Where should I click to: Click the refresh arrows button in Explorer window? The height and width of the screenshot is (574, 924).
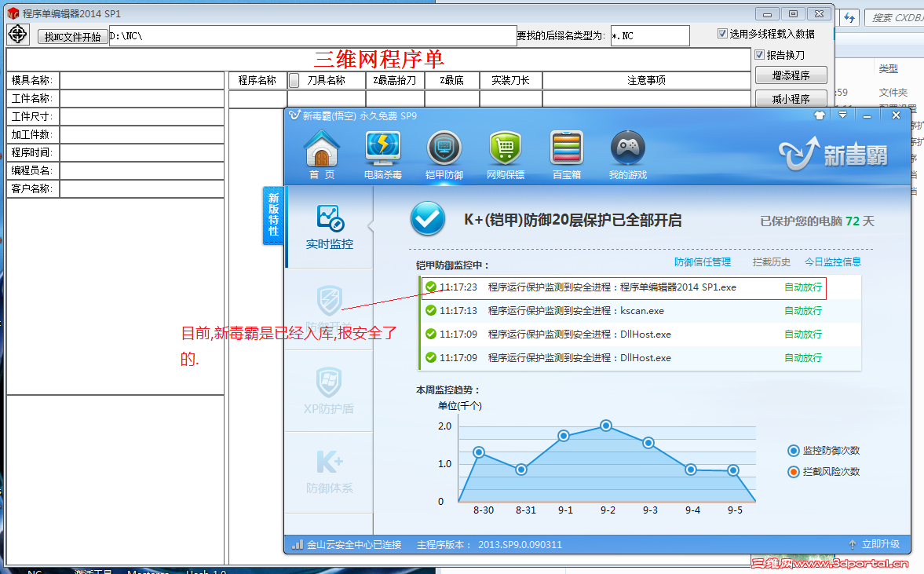point(849,18)
